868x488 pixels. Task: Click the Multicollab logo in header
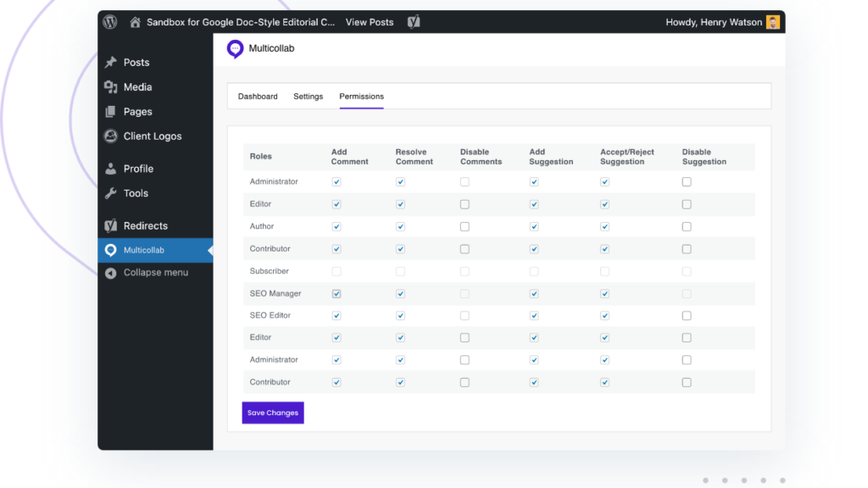[x=236, y=48]
